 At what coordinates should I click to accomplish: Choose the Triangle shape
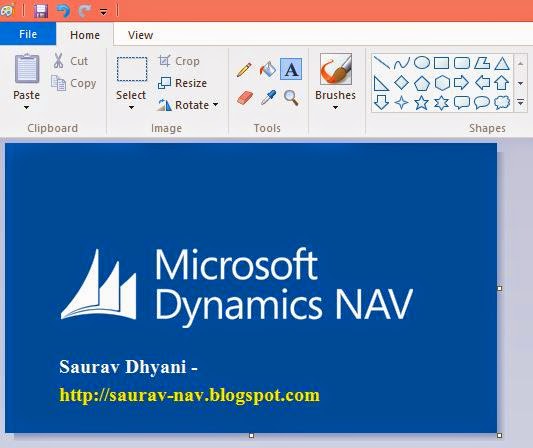(502, 63)
